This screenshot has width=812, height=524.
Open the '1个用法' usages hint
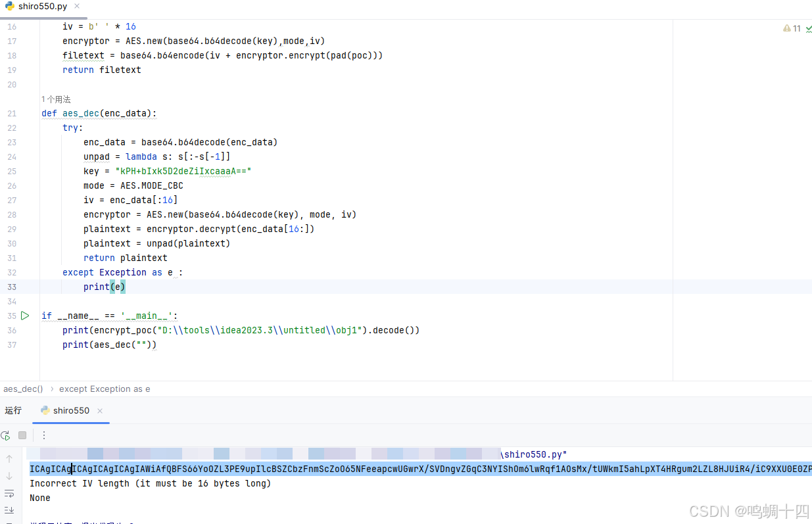pos(56,99)
